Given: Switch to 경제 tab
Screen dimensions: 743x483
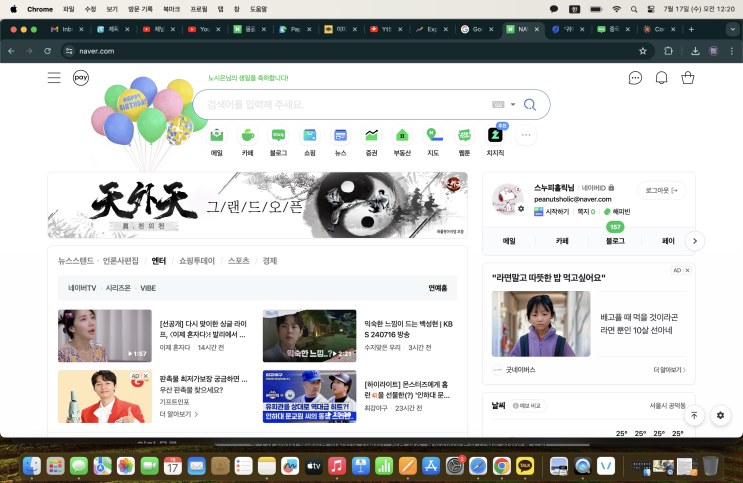Looking at the screenshot, I should pos(270,261).
